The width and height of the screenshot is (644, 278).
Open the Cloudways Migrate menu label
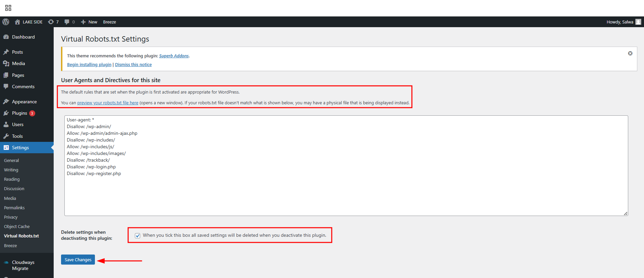point(23,265)
